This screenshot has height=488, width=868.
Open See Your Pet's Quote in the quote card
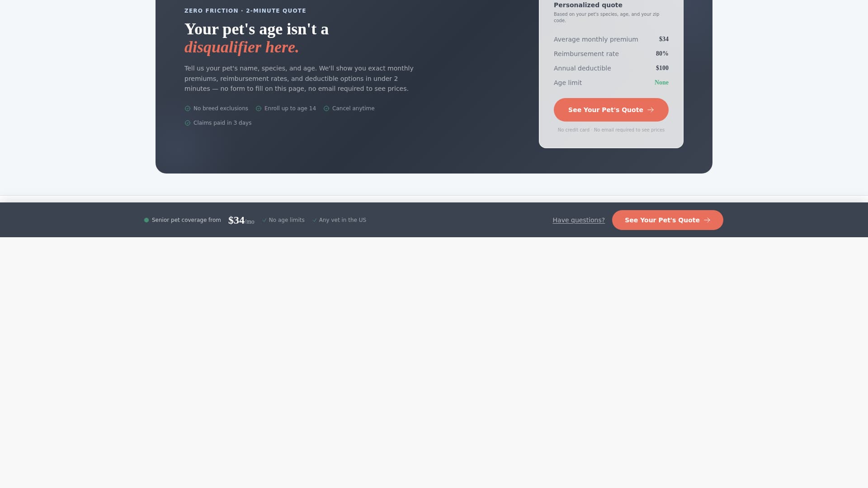pos(611,110)
